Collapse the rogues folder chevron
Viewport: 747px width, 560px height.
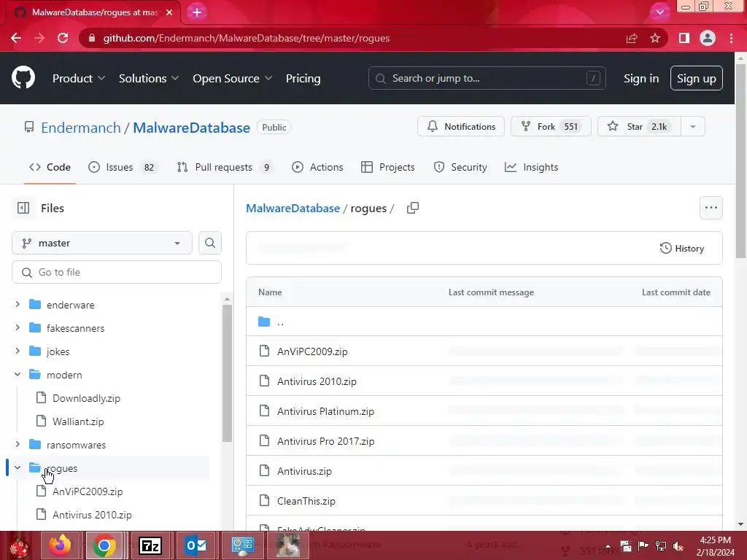coord(18,467)
